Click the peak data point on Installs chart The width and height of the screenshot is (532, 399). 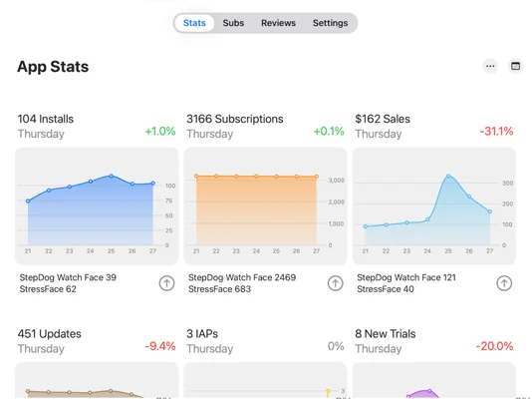112,176
